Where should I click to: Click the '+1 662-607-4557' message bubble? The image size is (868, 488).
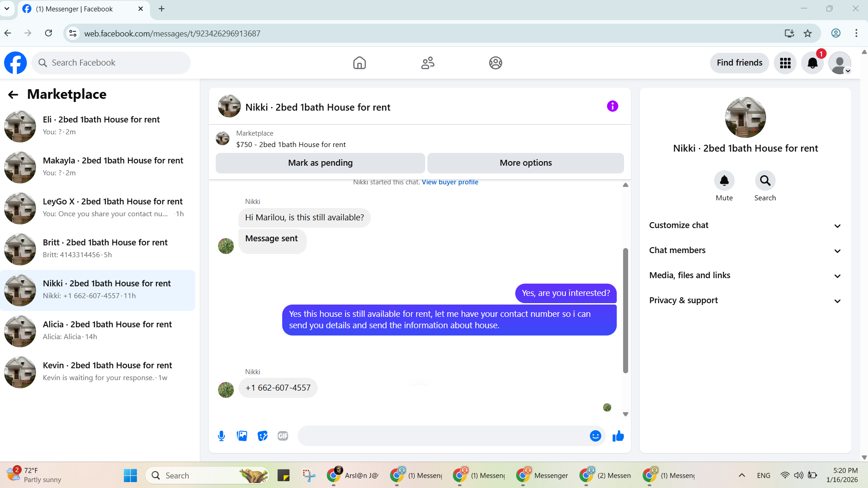pos(278,388)
